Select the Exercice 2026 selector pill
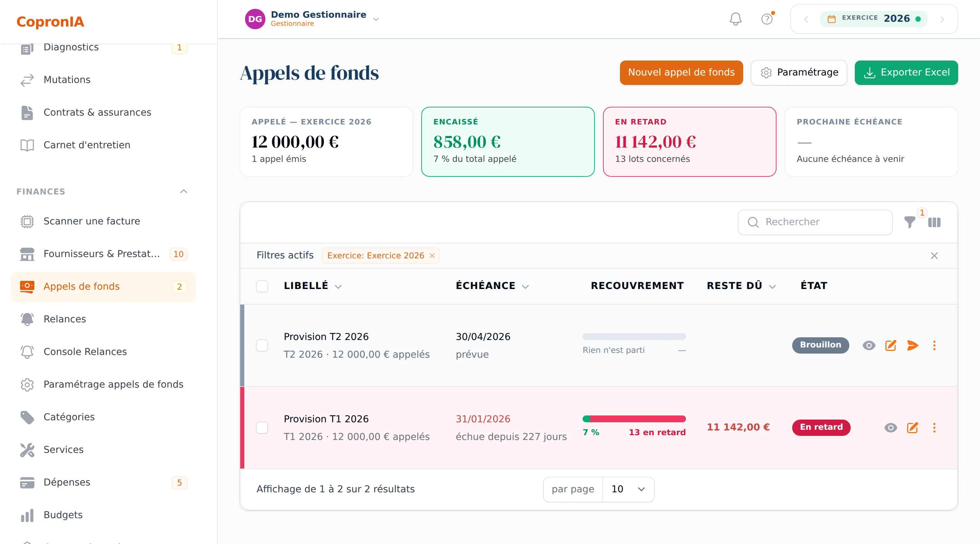 [x=873, y=19]
